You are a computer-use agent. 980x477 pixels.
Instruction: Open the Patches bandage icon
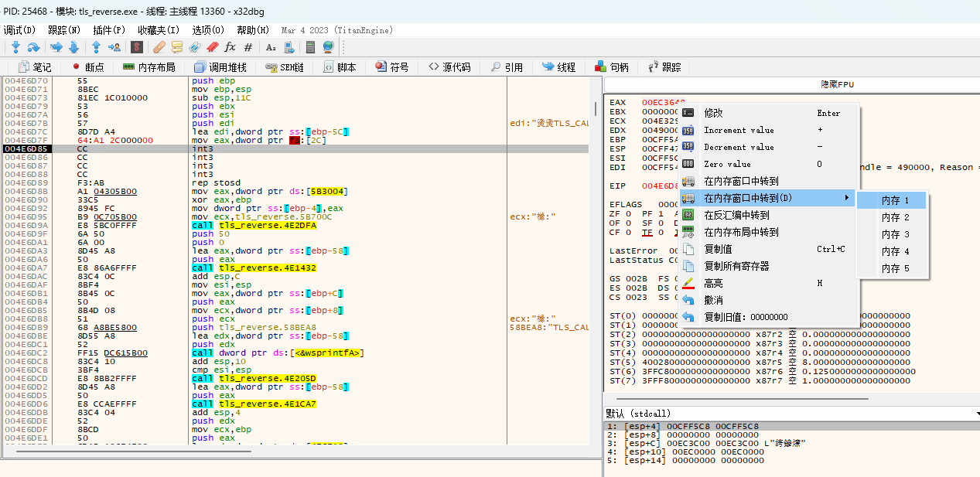pos(159,47)
